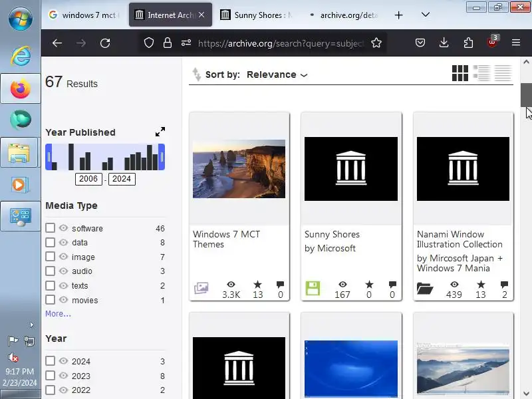Image resolution: width=532 pixels, height=399 pixels.
Task: Go back to the previous page
Action: click(57, 43)
